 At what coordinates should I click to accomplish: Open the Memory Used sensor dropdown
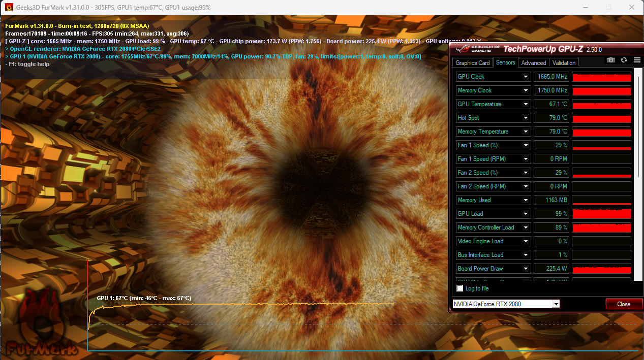pyautogui.click(x=526, y=200)
